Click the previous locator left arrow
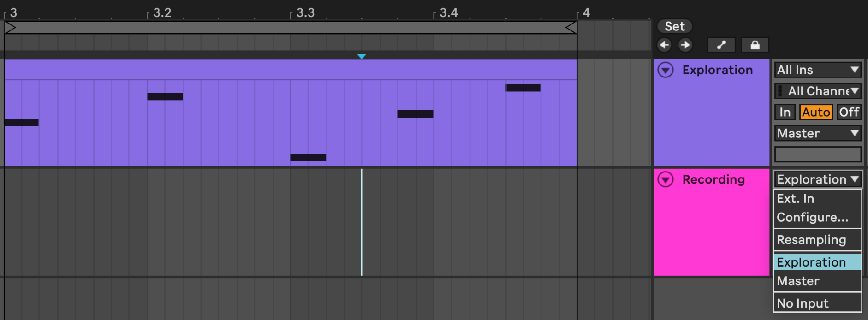 pyautogui.click(x=664, y=45)
